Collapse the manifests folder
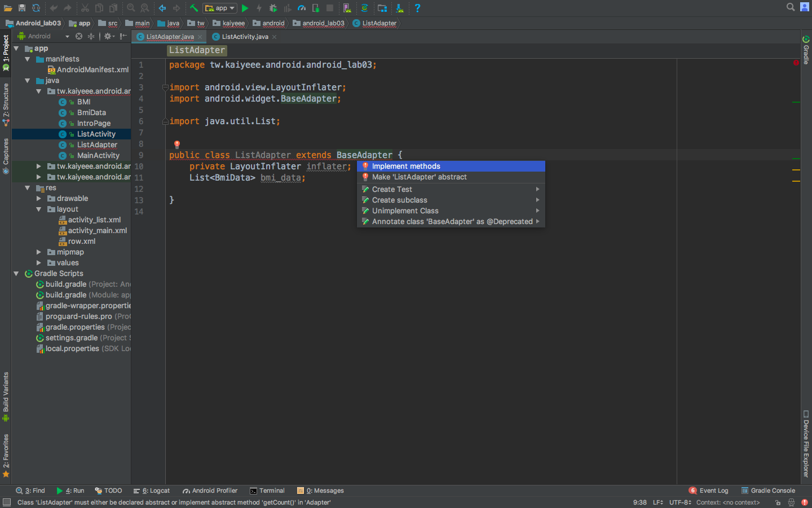Viewport: 812px width, 508px height. [x=27, y=59]
